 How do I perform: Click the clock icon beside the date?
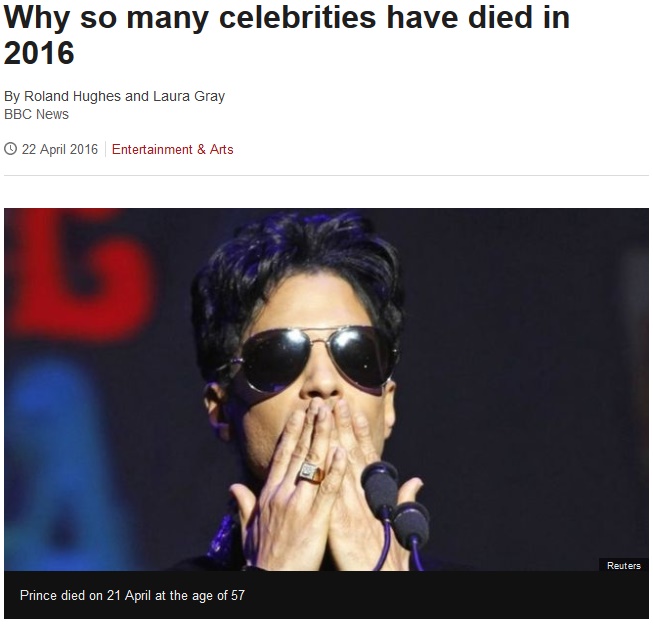(10, 149)
